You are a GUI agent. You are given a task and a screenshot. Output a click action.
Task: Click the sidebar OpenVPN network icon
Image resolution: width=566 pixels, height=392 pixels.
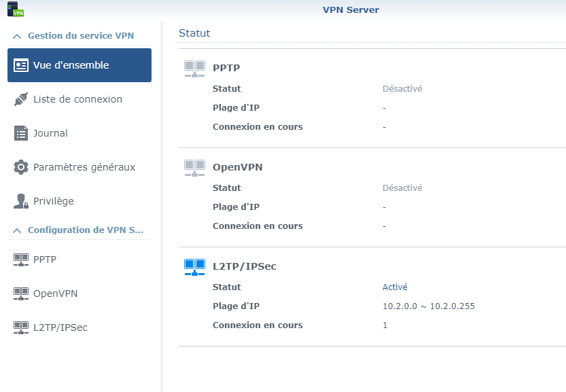(21, 293)
